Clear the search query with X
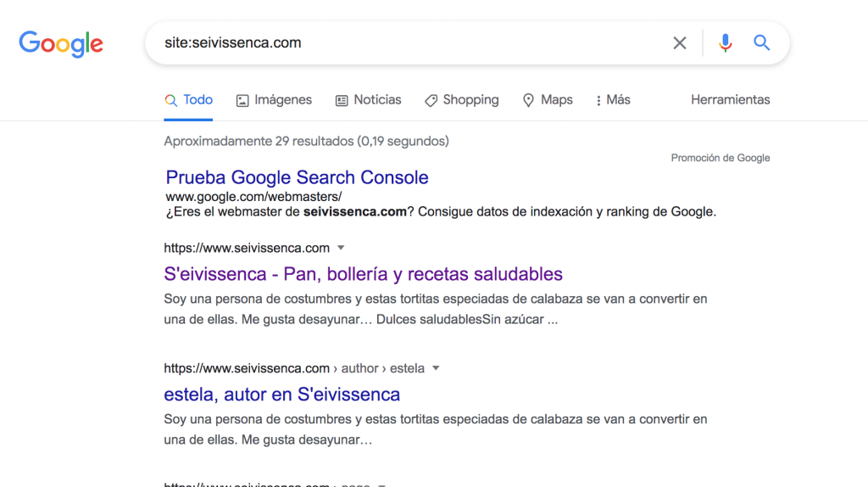 (x=680, y=42)
